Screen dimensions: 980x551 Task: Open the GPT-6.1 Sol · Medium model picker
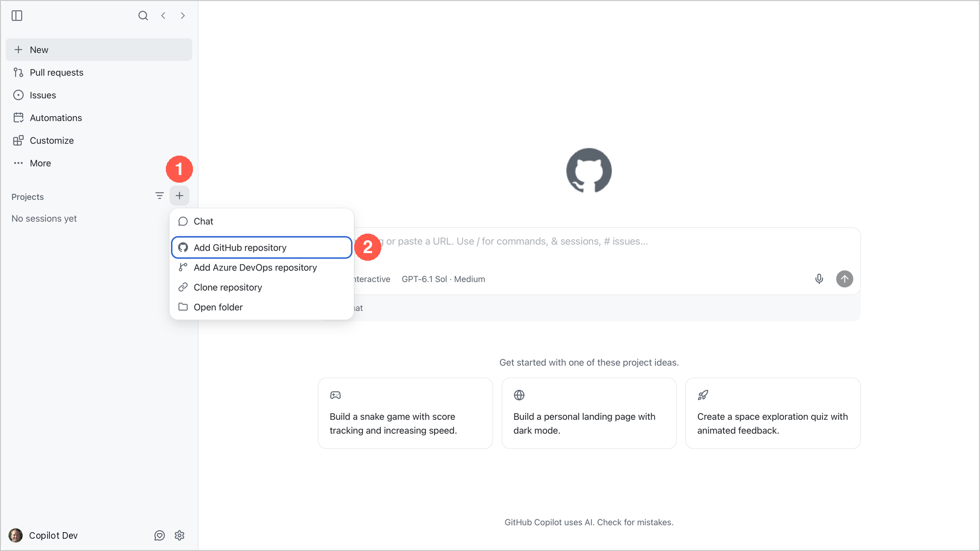pyautogui.click(x=443, y=279)
